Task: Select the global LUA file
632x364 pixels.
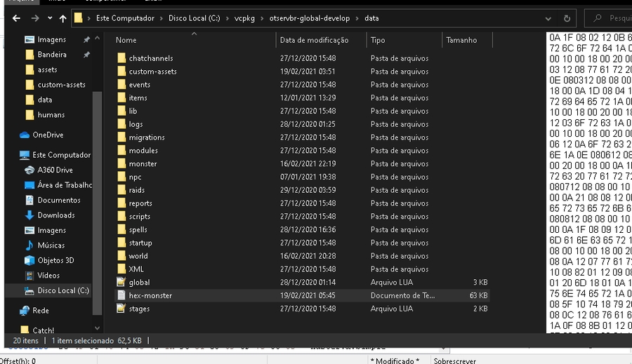Action: click(139, 283)
